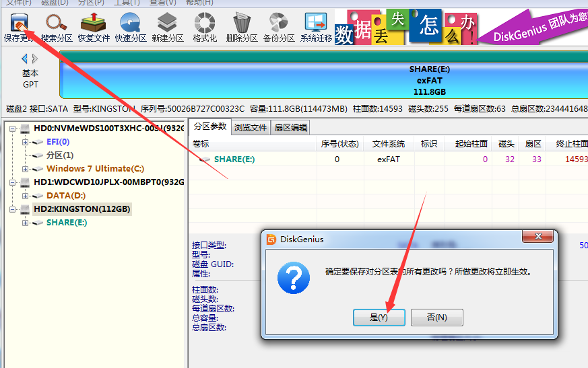Click the blue question mark dialog icon

coord(294,278)
